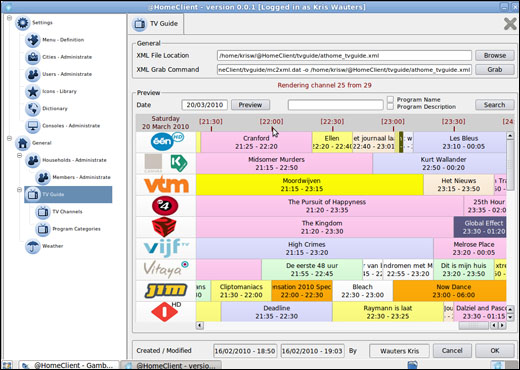Click the JIM channel logo
Screen dimensions: 520x370
click(166, 291)
